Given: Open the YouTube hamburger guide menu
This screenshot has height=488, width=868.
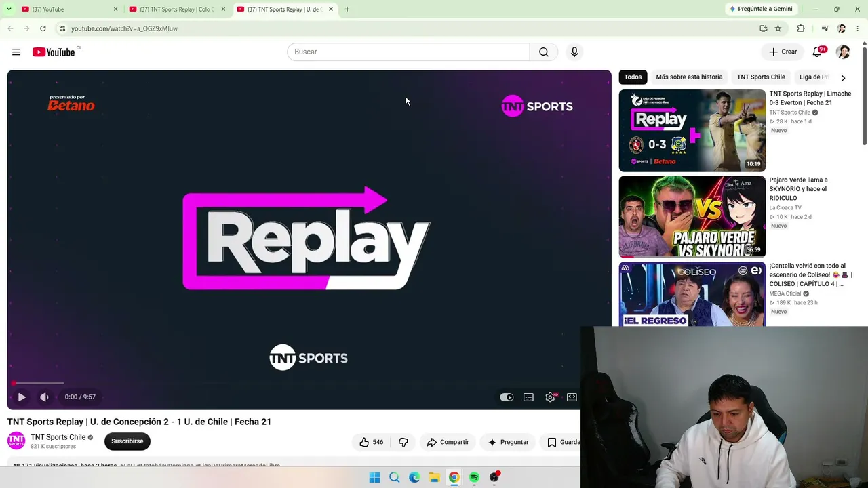Looking at the screenshot, I should pos(16,52).
